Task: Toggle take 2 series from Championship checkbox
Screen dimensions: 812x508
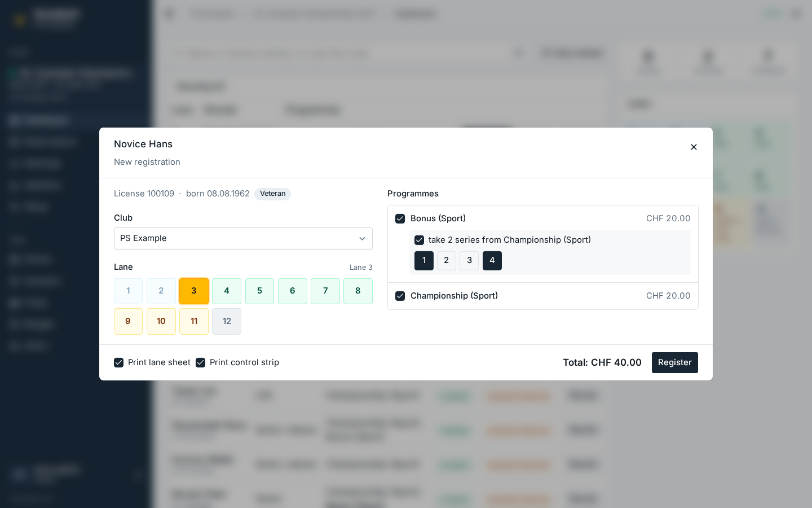Action: (420, 240)
